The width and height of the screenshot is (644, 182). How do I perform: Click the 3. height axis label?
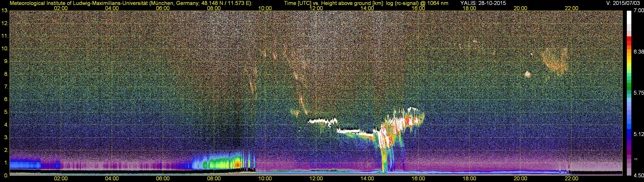pos(6,137)
